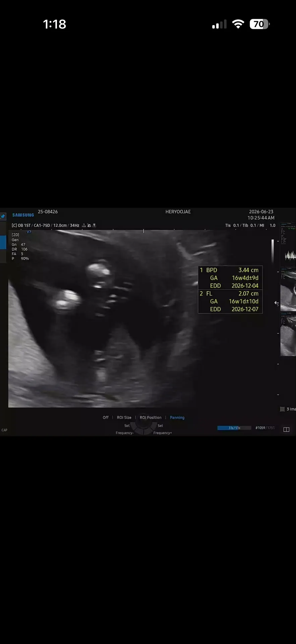This screenshot has width=296, height=644.
Task: Click the dual-pane layout icon
Action: pyautogui.click(x=286, y=429)
